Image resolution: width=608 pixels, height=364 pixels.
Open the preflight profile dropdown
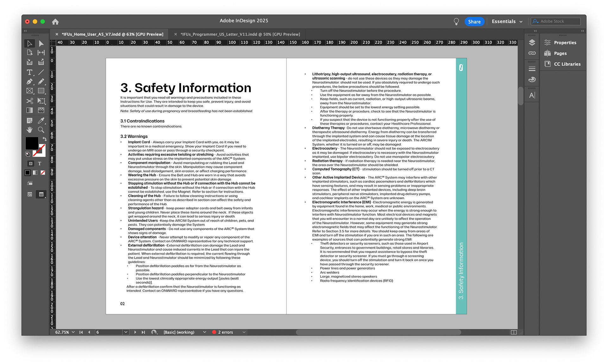205,332
